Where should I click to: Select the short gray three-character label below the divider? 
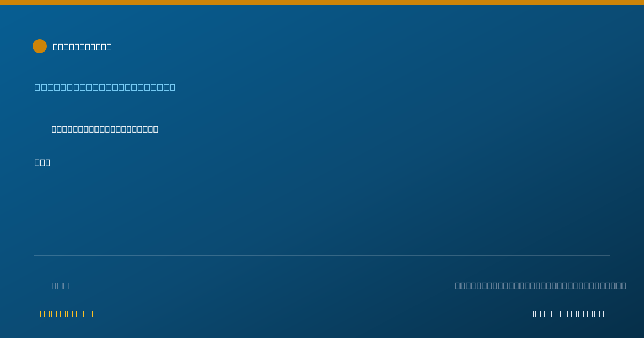(x=60, y=285)
